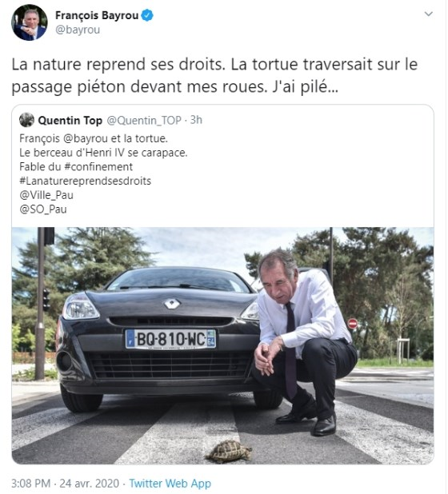
Task: Open the François Bayrou display name
Action: [x=97, y=15]
